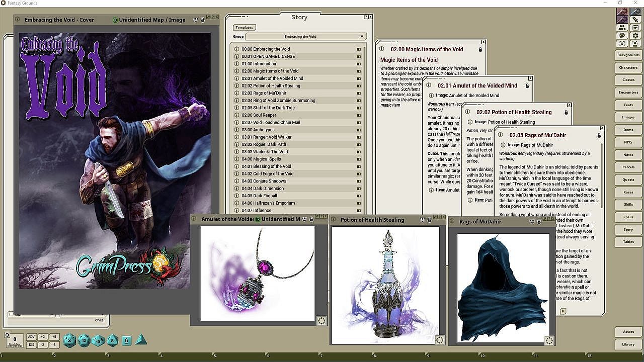
Task: Roll the d20 die
Action: coord(69,341)
